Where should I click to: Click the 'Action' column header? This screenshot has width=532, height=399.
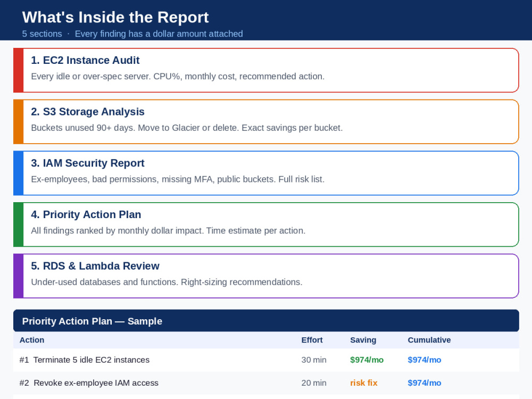coord(32,340)
